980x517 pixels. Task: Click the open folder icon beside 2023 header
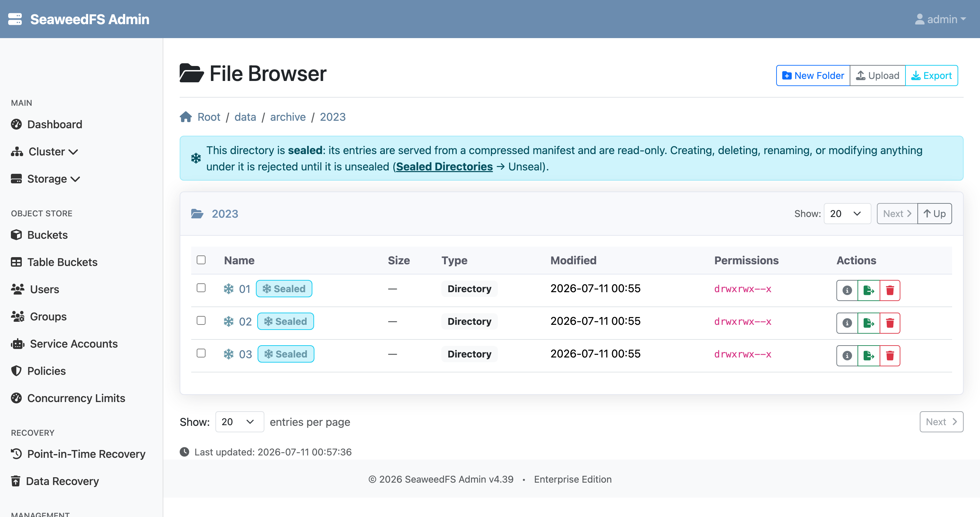click(197, 214)
